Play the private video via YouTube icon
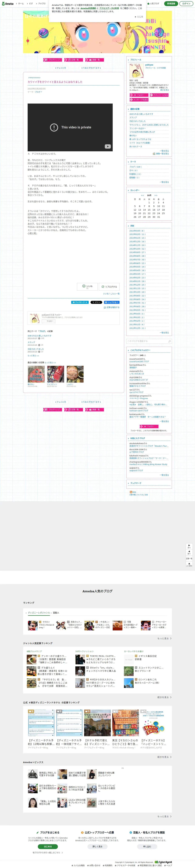The width and height of the screenshot is (195, 868). point(108,146)
